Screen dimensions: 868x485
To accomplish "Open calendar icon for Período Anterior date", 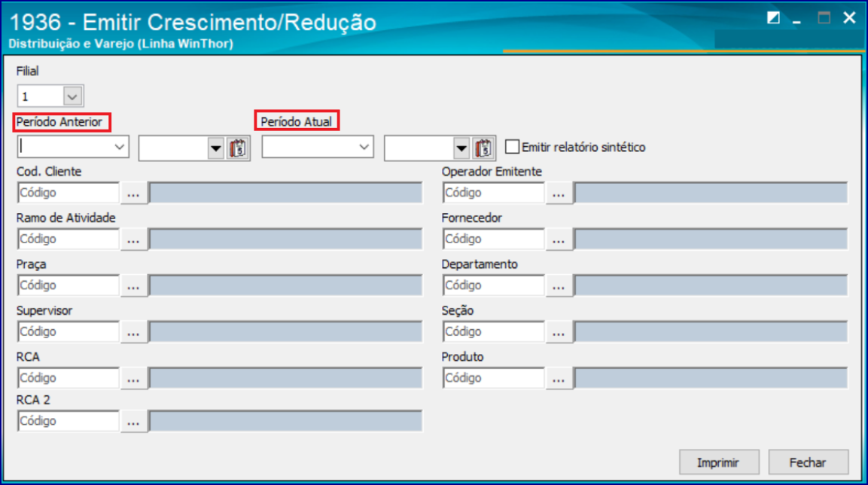I will coord(238,148).
